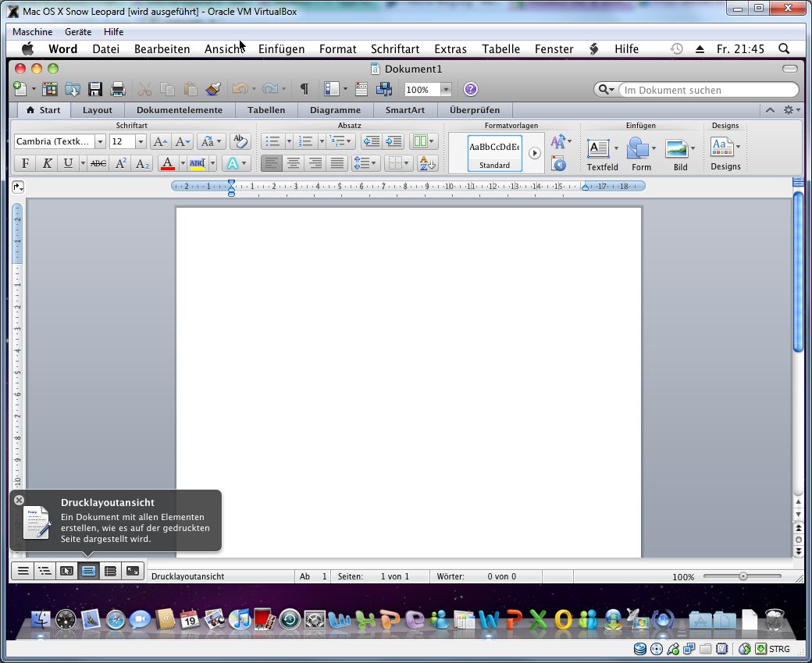
Task: Switch to full screen view button
Action: point(133,572)
